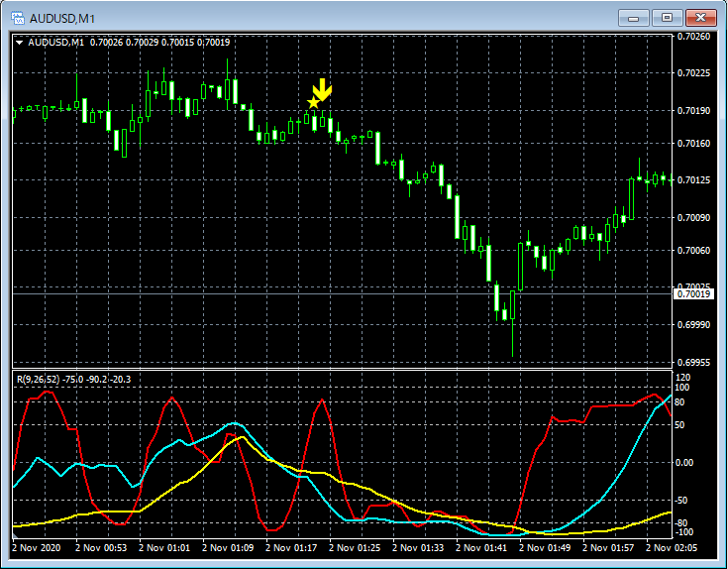728x569 pixels.
Task: Click the AUDUSD,M1 title bar text
Action: point(61,18)
